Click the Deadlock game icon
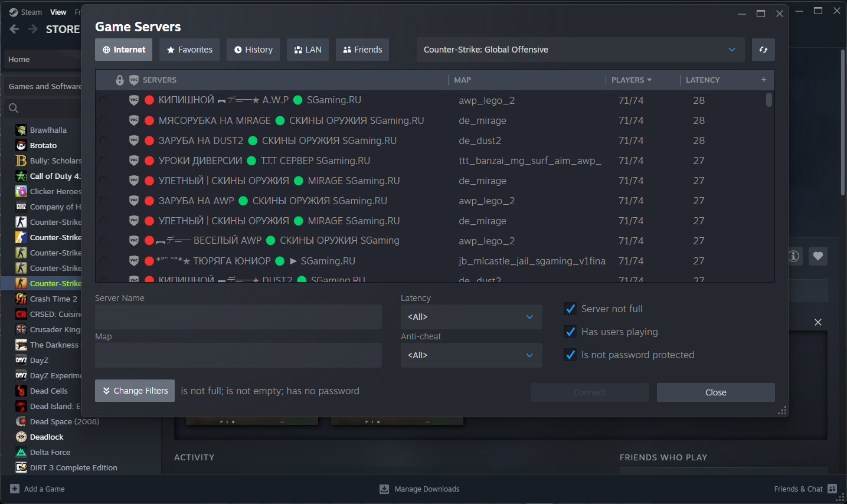 click(21, 437)
